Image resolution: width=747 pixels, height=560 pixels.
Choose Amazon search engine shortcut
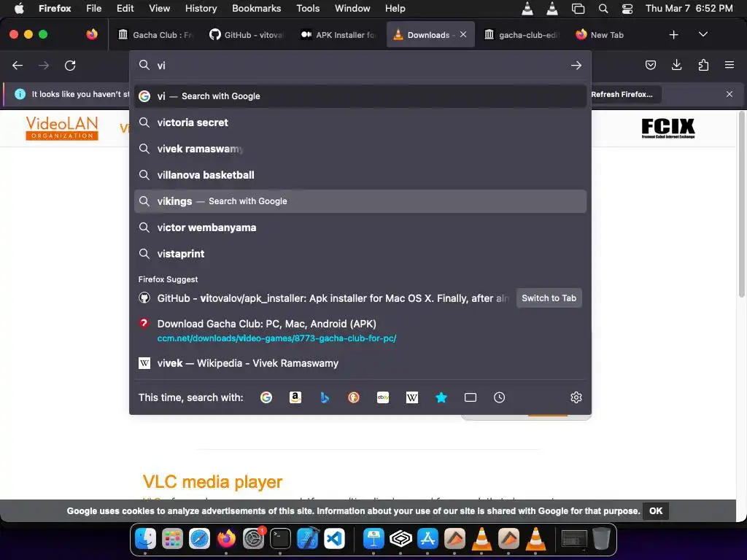pos(295,397)
